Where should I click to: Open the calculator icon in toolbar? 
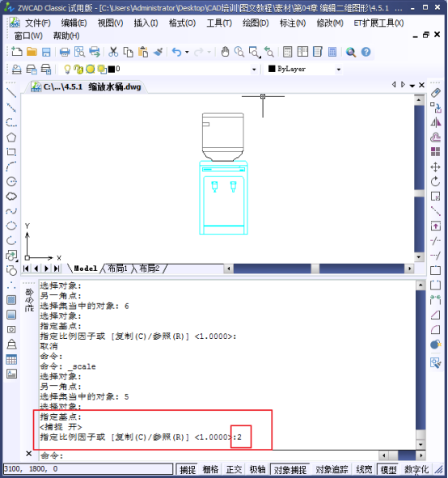click(x=332, y=52)
